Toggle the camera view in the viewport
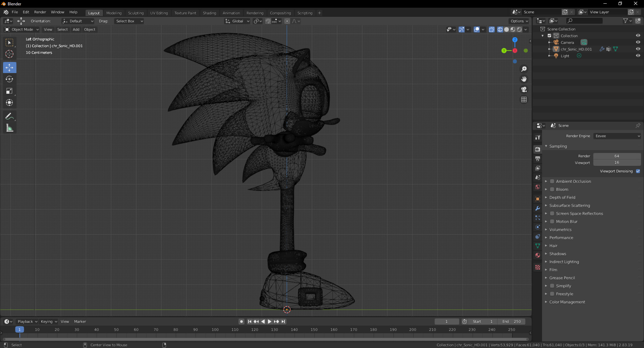Image resolution: width=644 pixels, height=348 pixels. point(524,89)
